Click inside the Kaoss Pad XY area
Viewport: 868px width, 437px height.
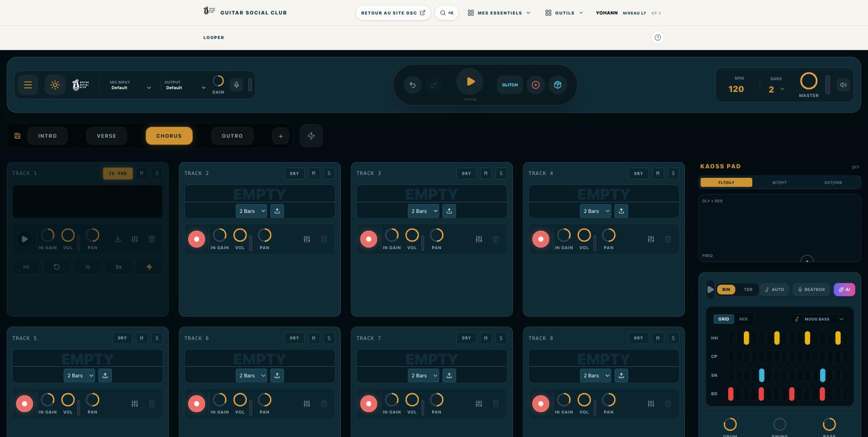coord(779,228)
